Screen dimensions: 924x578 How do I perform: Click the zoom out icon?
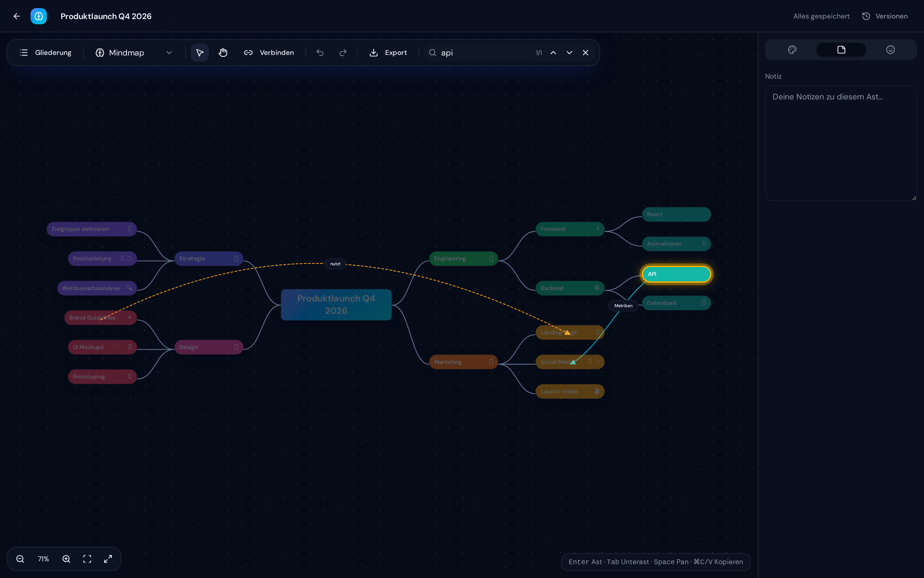pyautogui.click(x=20, y=559)
